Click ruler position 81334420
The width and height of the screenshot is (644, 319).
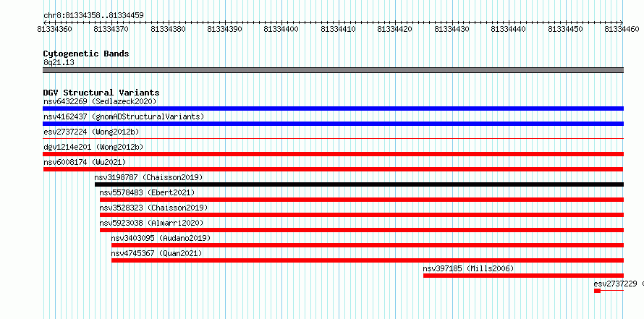click(394, 29)
